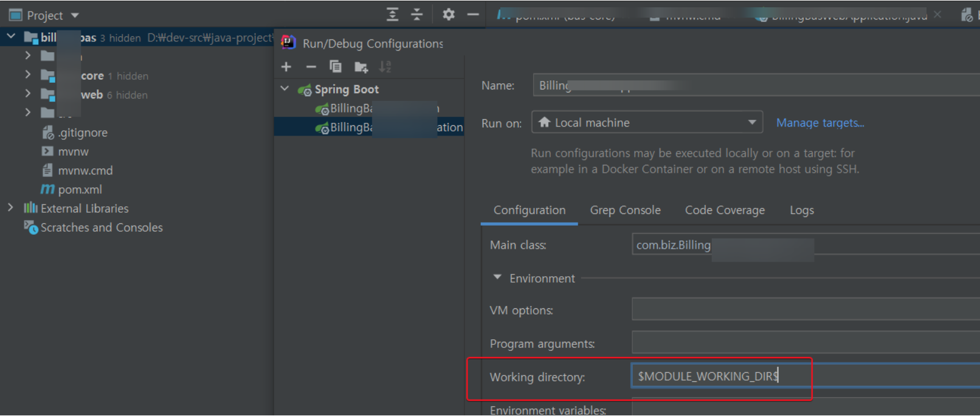Click the Program arguments field
Image resolution: width=980 pixels, height=416 pixels.
[806, 342]
